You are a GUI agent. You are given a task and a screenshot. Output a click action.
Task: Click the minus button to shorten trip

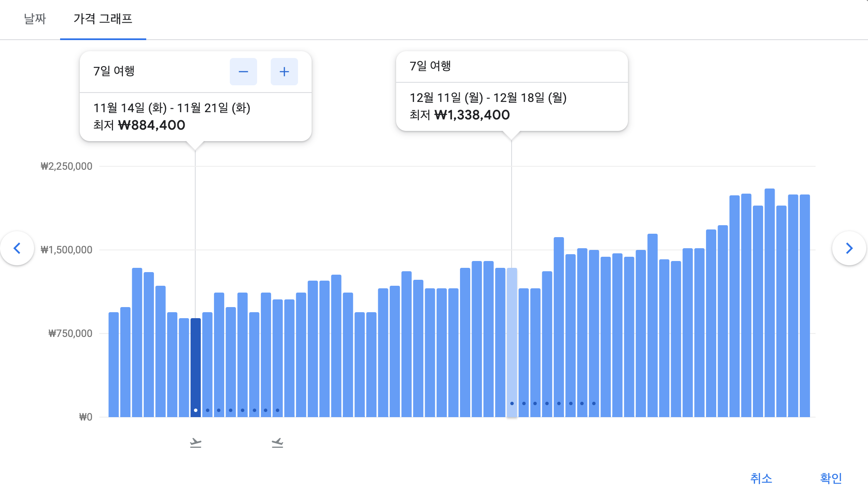(243, 72)
